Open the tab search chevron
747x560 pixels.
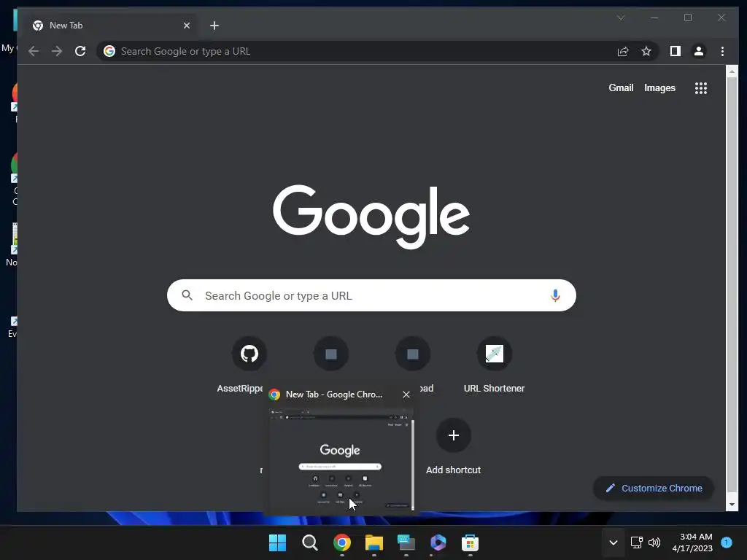pyautogui.click(x=620, y=17)
